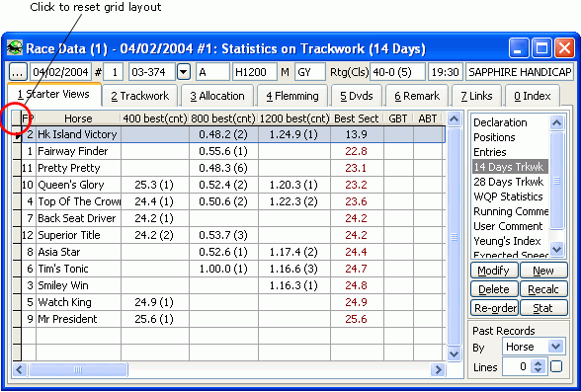Click the New button

[543, 271]
